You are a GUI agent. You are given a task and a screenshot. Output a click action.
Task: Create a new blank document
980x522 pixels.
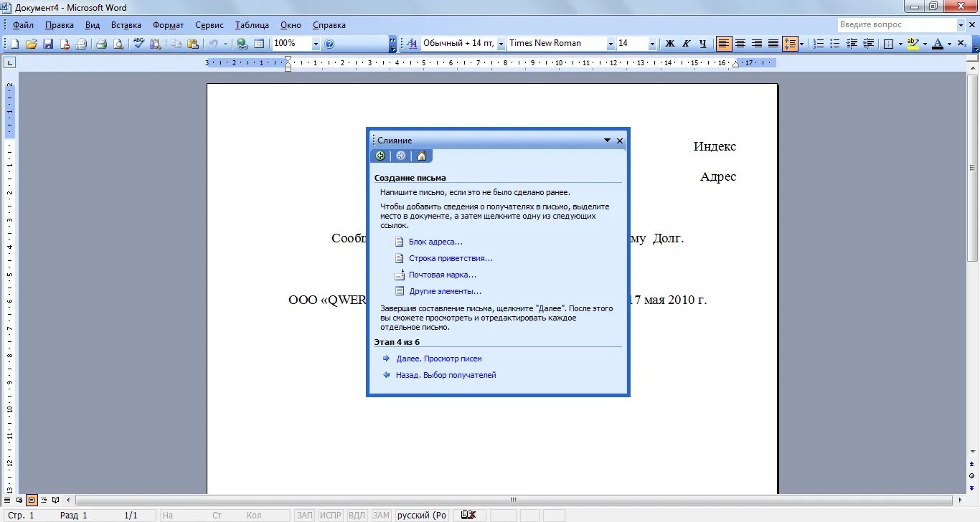pos(14,44)
